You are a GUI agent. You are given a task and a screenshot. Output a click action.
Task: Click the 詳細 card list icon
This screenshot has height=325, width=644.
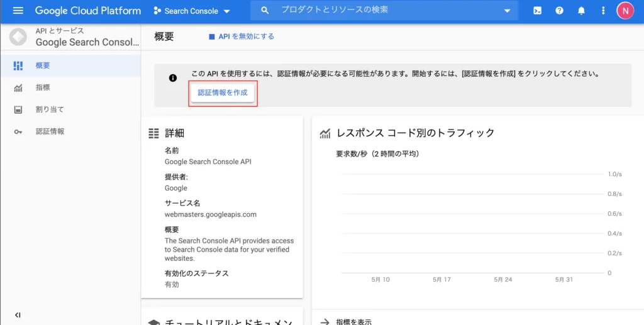tap(153, 133)
